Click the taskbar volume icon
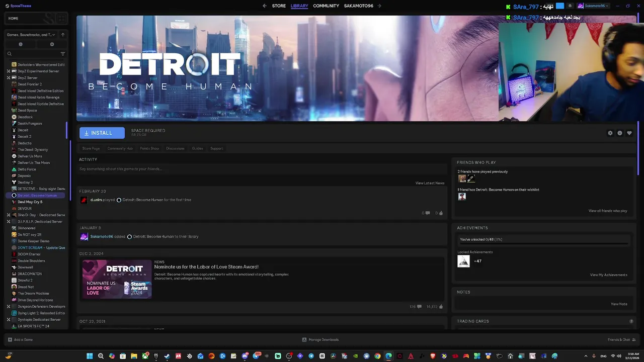The width and height of the screenshot is (644, 362). pyautogui.click(x=618, y=356)
